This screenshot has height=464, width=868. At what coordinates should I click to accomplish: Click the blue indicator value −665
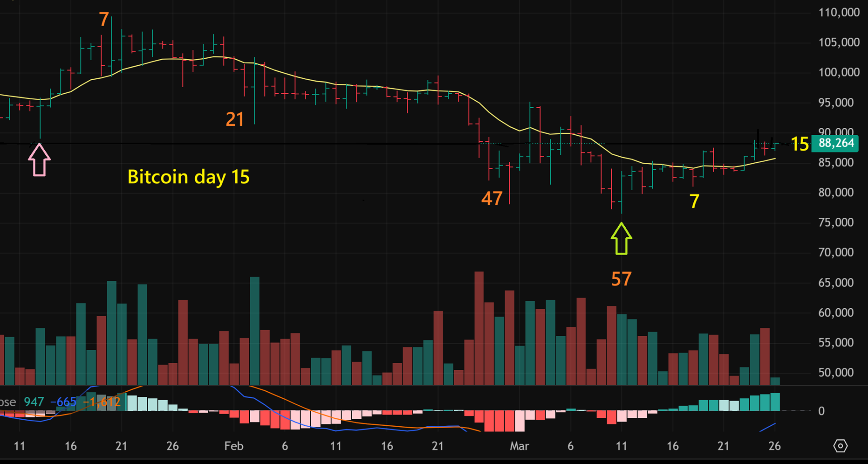click(63, 402)
